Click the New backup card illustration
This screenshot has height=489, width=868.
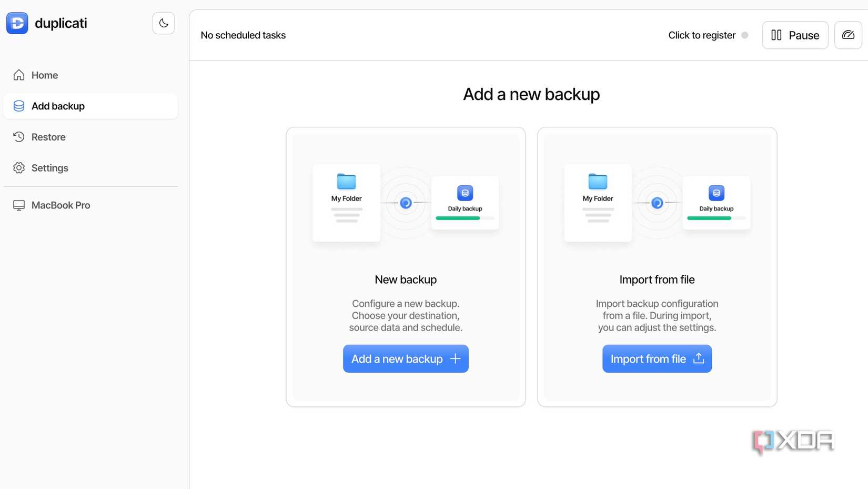[x=406, y=203]
